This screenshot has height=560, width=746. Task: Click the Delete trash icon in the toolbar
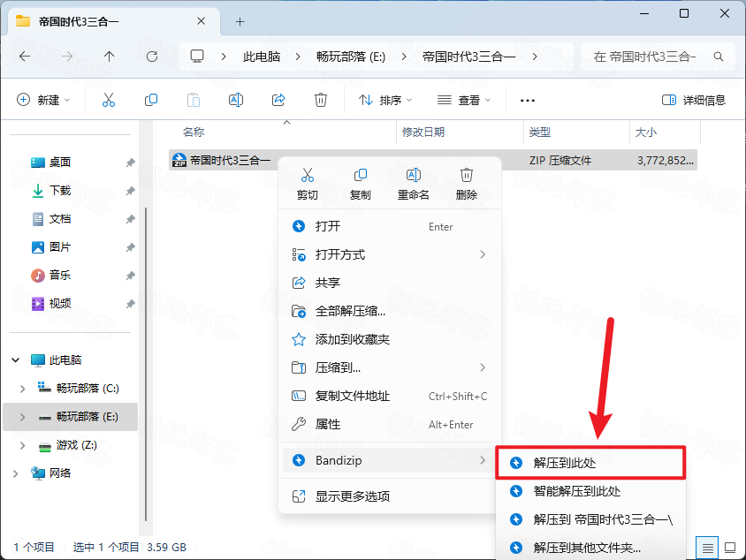[321, 100]
